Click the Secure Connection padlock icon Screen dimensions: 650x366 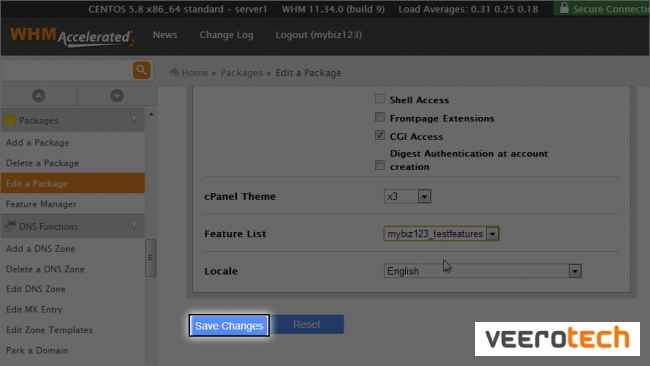[x=564, y=8]
